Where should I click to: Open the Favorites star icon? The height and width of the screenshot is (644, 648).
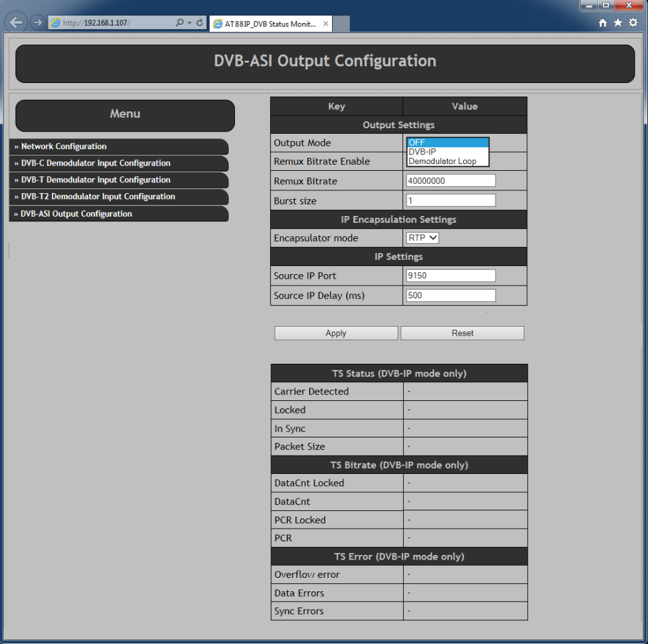[618, 23]
